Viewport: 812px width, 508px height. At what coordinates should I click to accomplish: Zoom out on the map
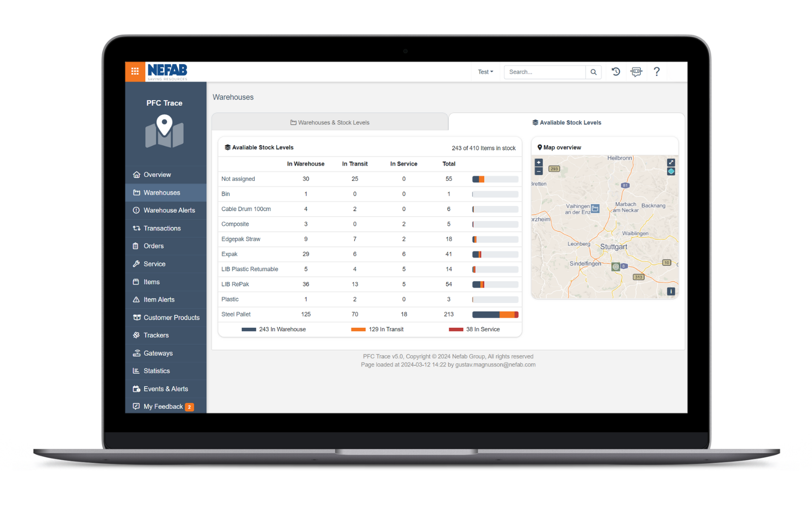(x=538, y=171)
